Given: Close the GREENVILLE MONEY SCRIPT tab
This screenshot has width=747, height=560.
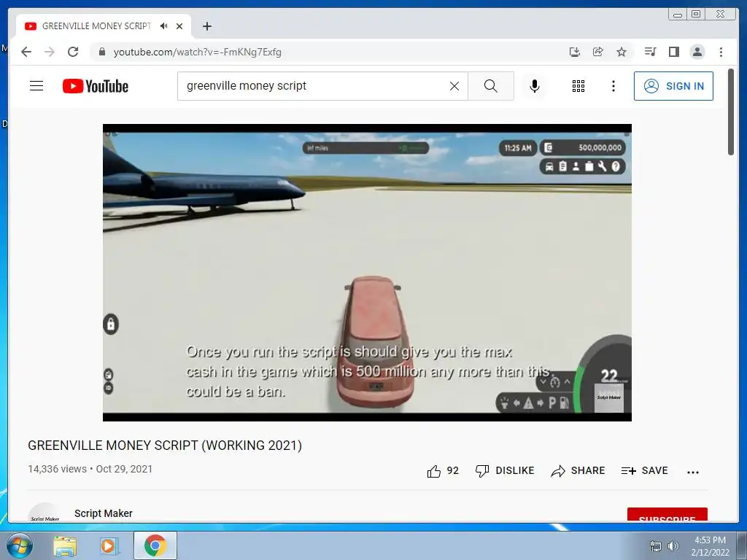Looking at the screenshot, I should (179, 26).
